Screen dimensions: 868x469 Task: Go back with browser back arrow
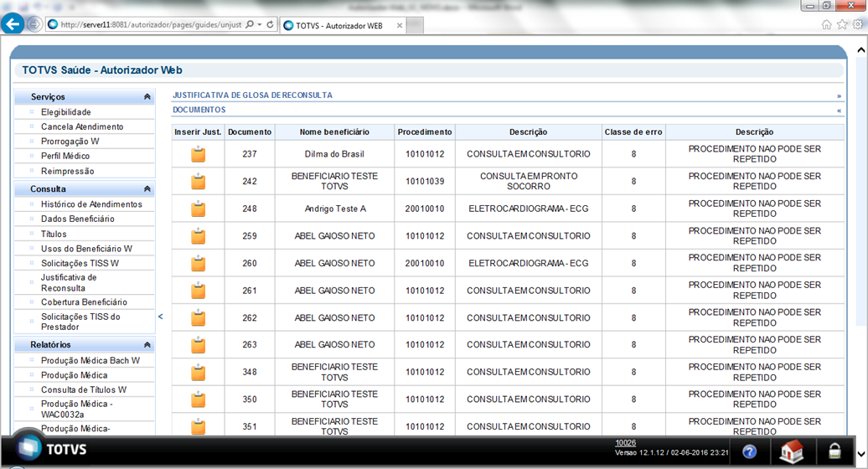13,24
